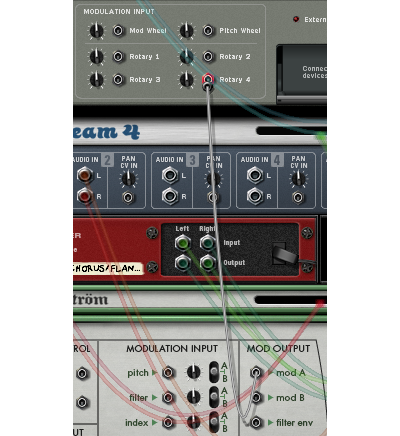400x436 pixels.
Task: Click the Audio In 4 pan CV jack
Action: coord(298,198)
